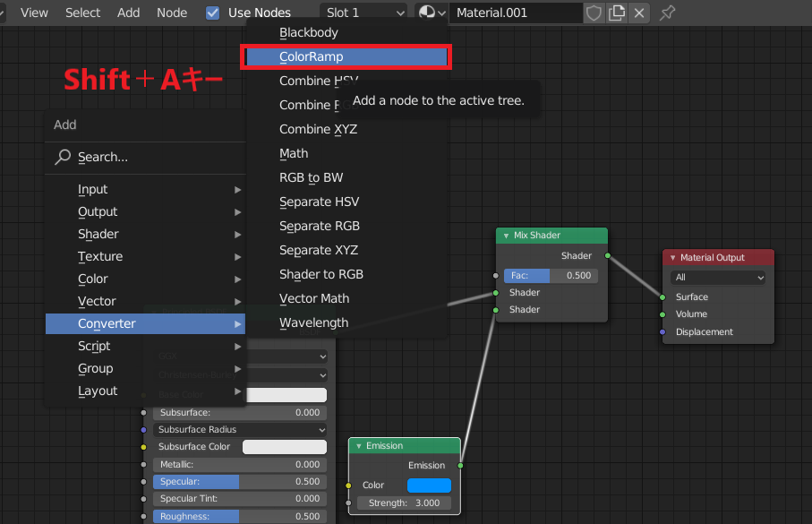Add a Blackbody node
This screenshot has width=812, height=524.
346,32
